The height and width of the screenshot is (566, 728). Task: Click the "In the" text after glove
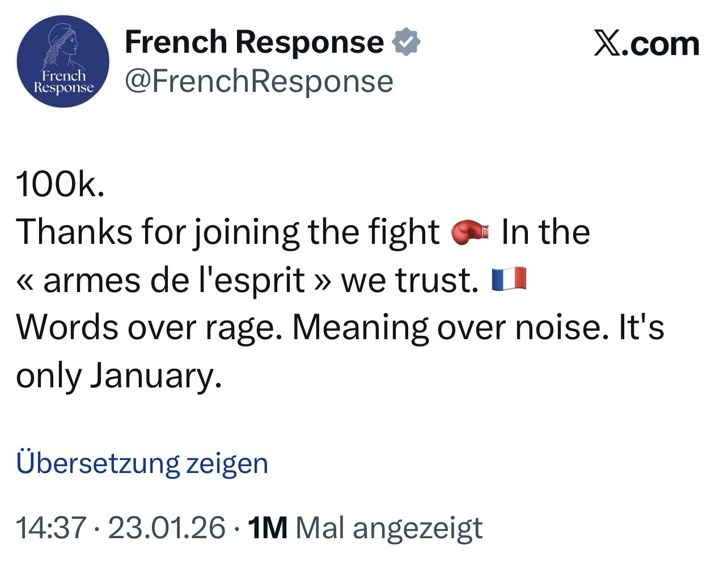click(545, 233)
